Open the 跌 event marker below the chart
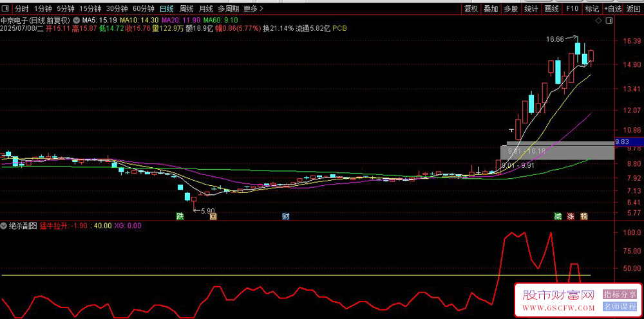Image resolution: width=644 pixels, height=319 pixels. pyautogui.click(x=180, y=217)
